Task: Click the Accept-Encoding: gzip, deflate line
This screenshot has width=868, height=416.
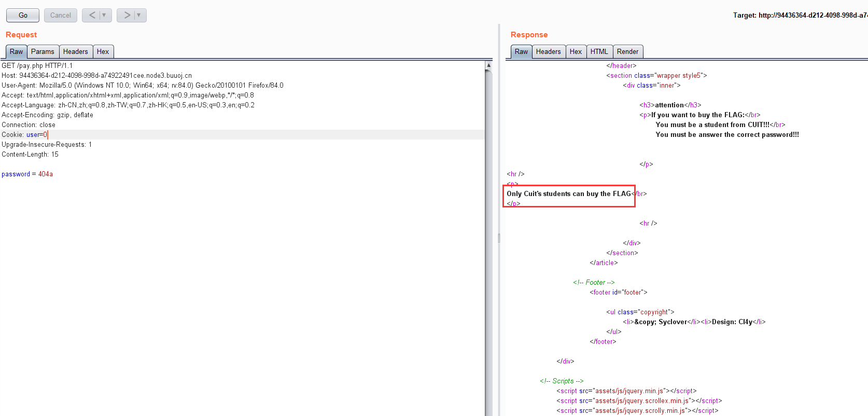Action: [x=47, y=115]
